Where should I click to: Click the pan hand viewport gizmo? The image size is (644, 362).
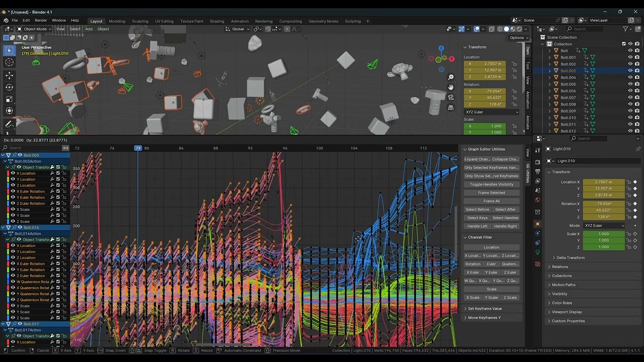pyautogui.click(x=451, y=87)
